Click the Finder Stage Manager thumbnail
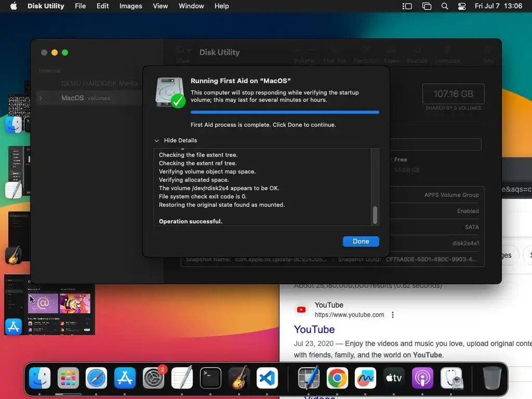 pos(18,109)
